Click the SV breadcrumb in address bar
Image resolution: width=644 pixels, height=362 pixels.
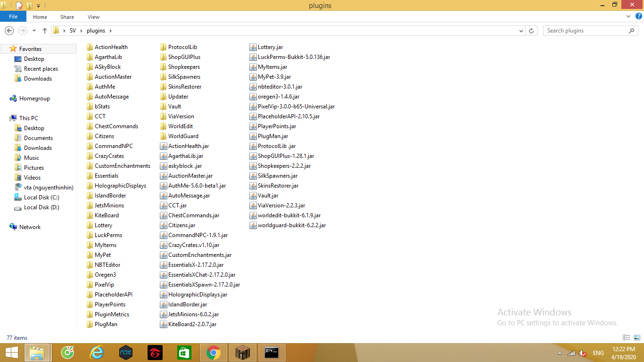click(x=73, y=31)
